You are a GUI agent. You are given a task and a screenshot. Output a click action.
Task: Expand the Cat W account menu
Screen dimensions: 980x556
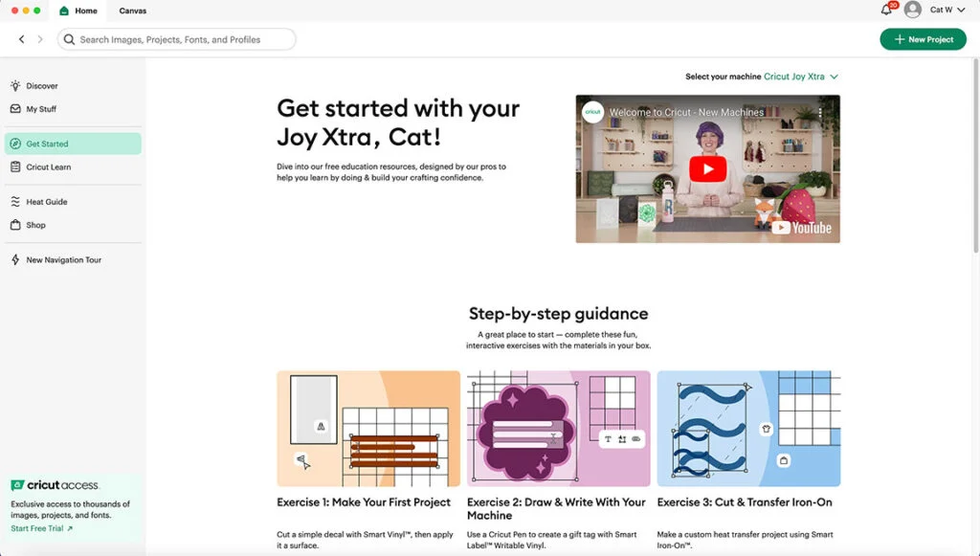(x=947, y=10)
